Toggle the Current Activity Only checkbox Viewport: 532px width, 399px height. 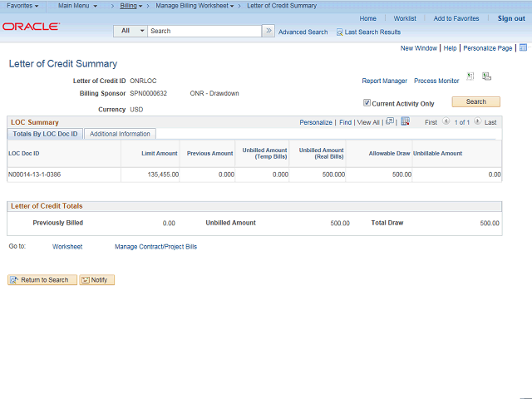click(x=367, y=103)
